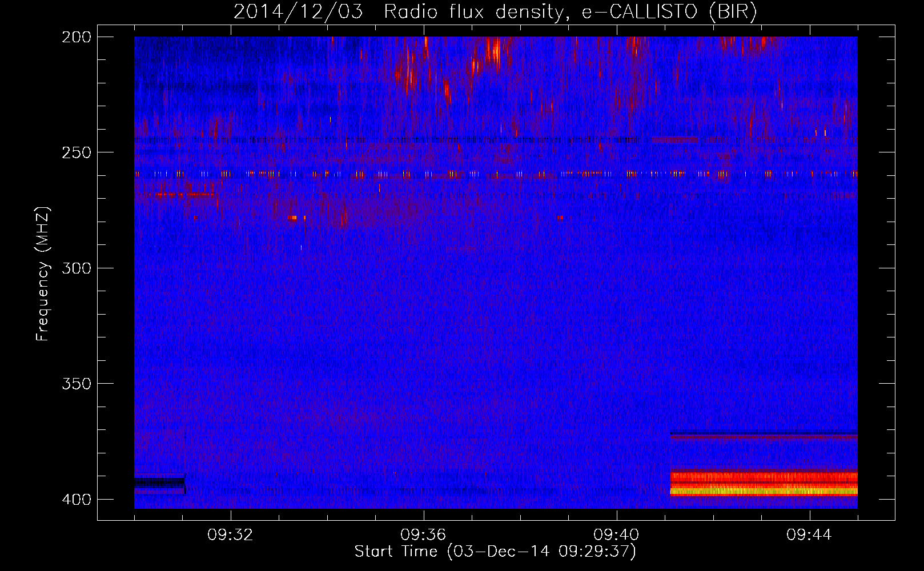This screenshot has width=924, height=571.
Task: Click the "Start Time (03-Dec-14 09:29:37)" label
Action: point(495,552)
